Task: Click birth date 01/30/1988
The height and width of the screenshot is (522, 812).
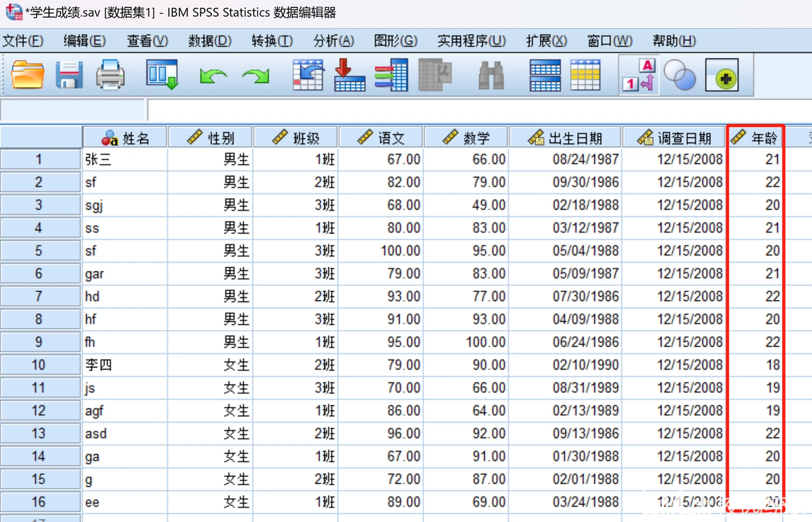Action: coord(565,456)
